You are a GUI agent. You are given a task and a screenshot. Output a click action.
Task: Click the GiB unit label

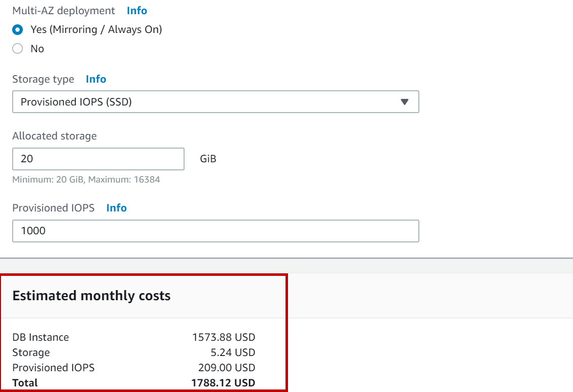(208, 159)
